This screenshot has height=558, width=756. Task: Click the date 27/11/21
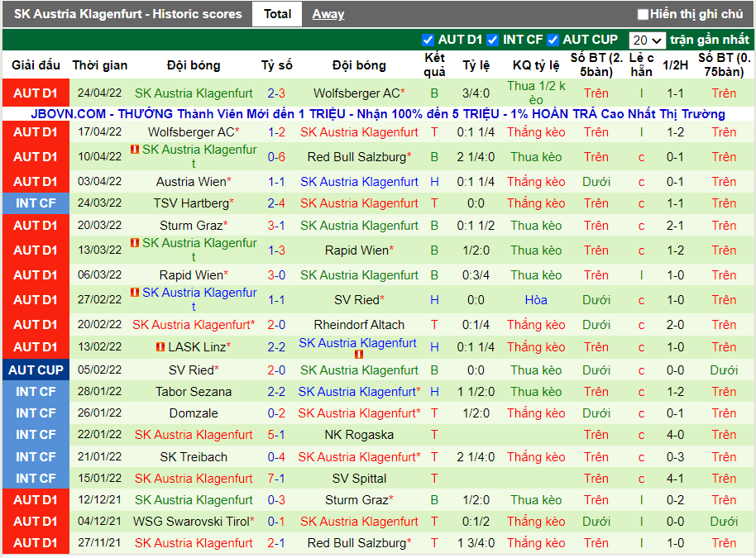100,543
